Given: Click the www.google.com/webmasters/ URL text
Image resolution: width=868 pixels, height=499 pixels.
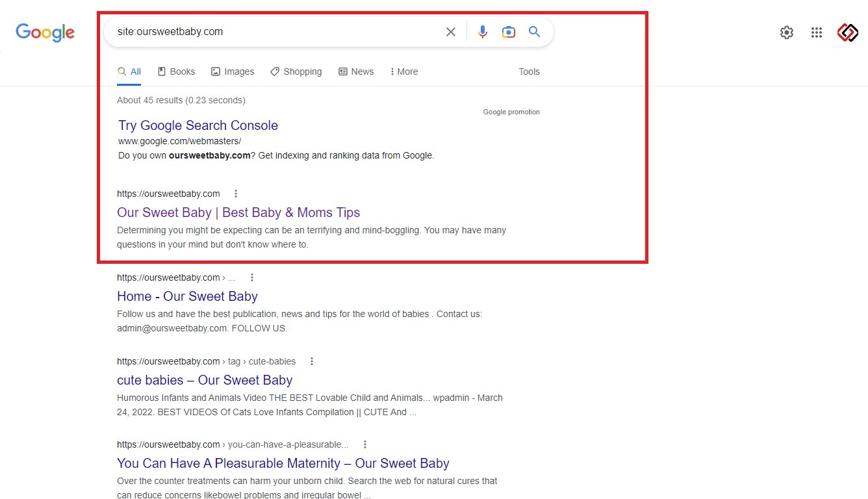Looking at the screenshot, I should point(179,141).
